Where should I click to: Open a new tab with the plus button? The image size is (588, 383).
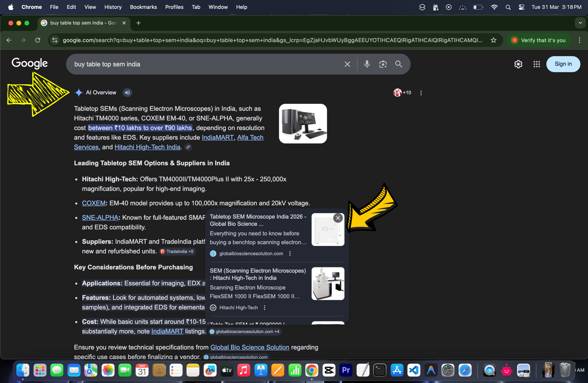click(x=139, y=23)
